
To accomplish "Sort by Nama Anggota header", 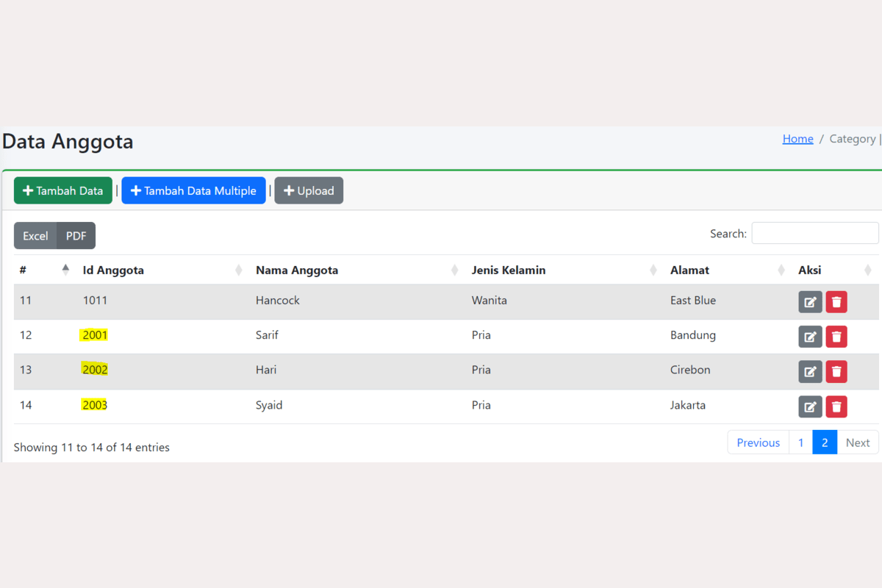I will coord(297,270).
